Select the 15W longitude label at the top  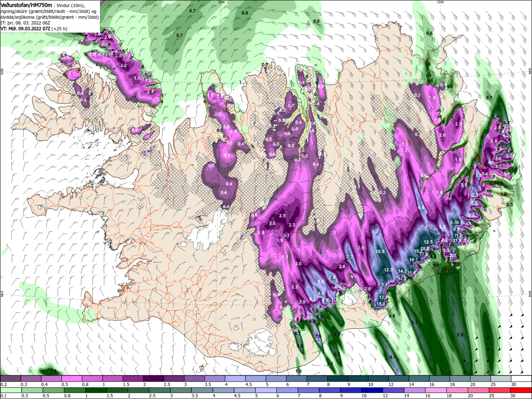tap(440, 2)
